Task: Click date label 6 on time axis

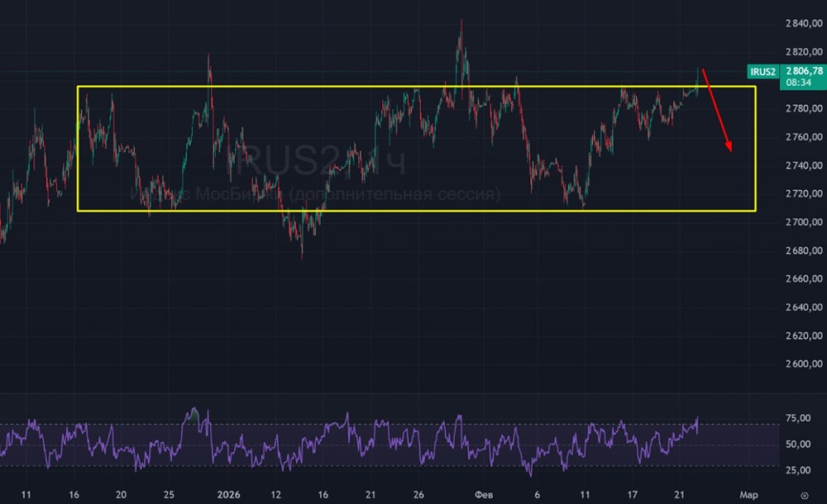Action: 537,495
